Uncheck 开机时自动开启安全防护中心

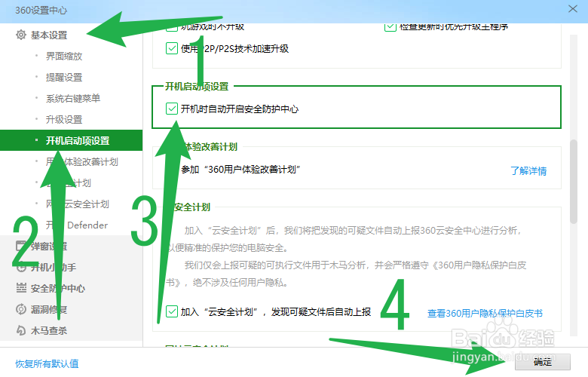[172, 109]
